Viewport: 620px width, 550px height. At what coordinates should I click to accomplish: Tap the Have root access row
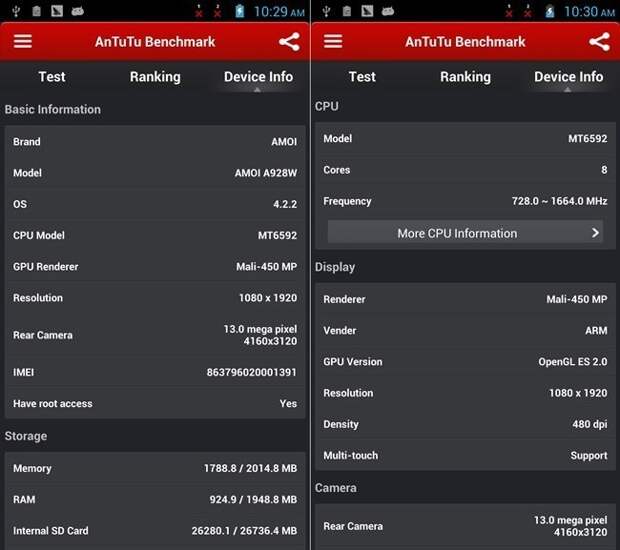point(155,404)
